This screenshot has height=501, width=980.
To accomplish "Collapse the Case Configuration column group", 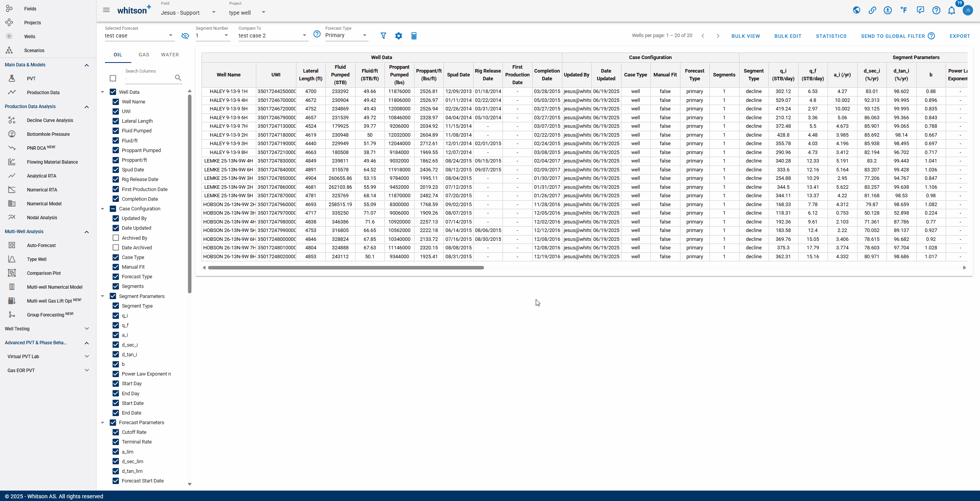I will tap(103, 209).
